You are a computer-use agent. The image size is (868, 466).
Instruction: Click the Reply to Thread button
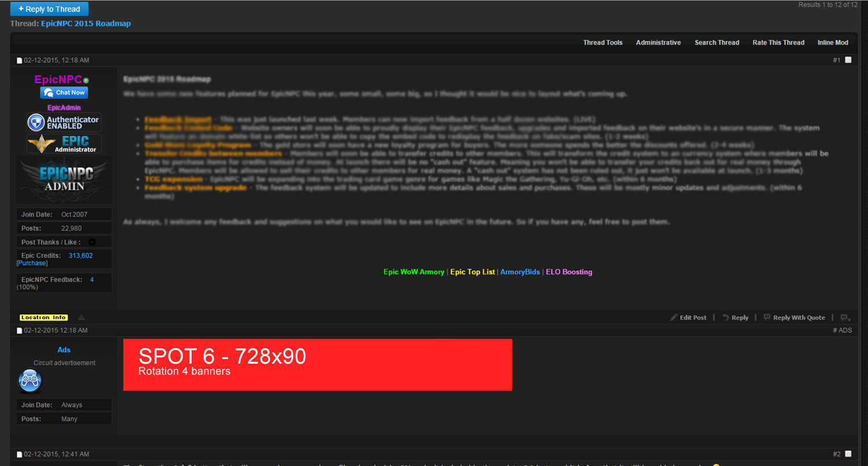[49, 9]
